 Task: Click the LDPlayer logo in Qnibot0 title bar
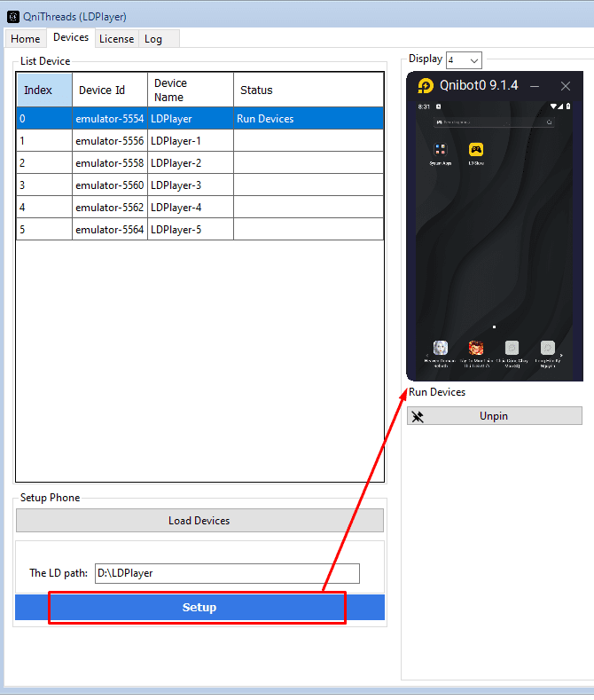426,86
